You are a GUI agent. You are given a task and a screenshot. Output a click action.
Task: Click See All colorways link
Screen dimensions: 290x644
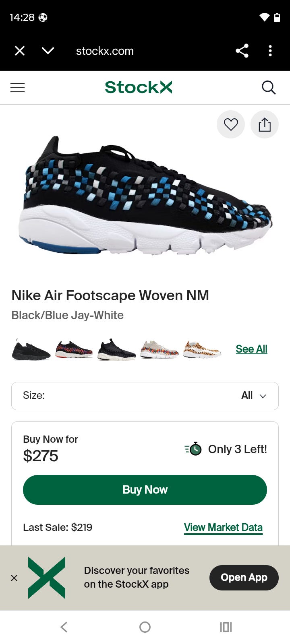point(251,349)
